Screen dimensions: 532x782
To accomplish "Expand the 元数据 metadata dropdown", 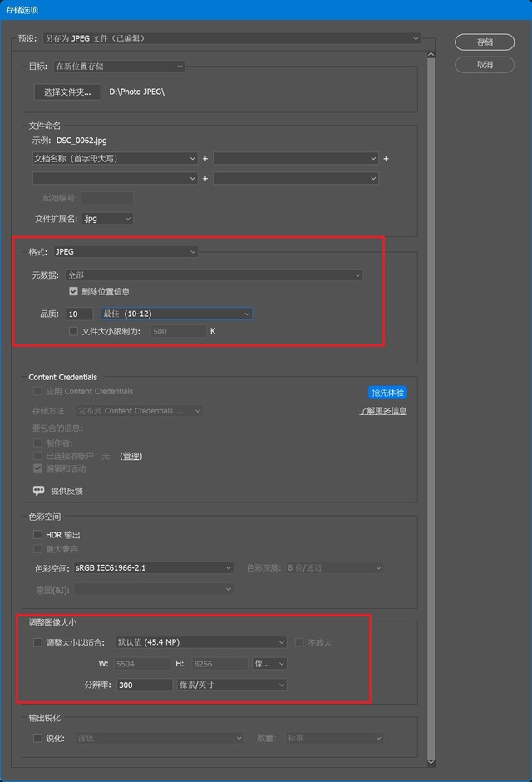I will 214,275.
